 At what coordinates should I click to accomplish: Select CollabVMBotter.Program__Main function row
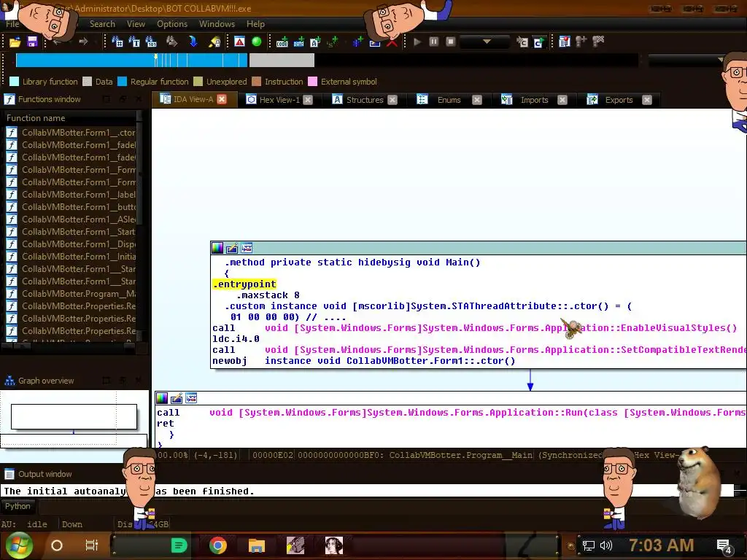(x=71, y=293)
